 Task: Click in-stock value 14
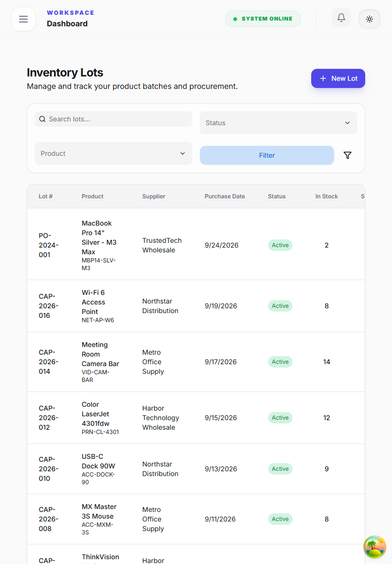point(327,362)
